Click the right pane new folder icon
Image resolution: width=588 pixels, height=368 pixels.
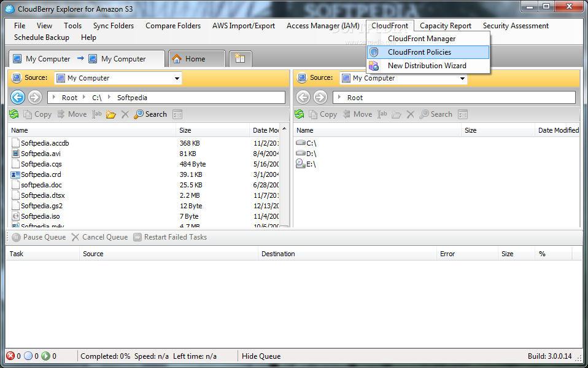pos(397,114)
